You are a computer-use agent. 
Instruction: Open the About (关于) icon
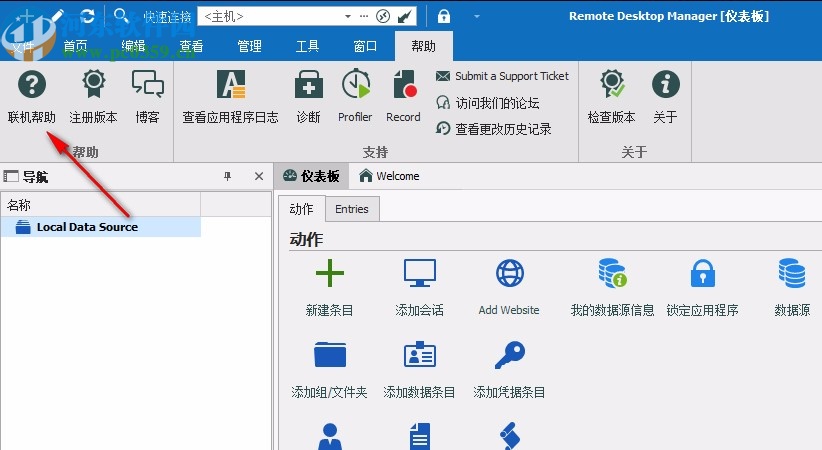pyautogui.click(x=665, y=84)
